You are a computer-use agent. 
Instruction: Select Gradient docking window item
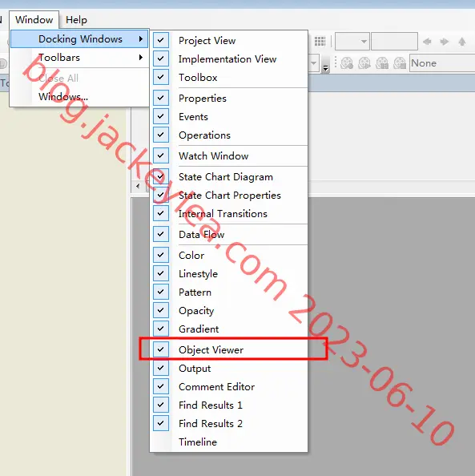point(229,329)
